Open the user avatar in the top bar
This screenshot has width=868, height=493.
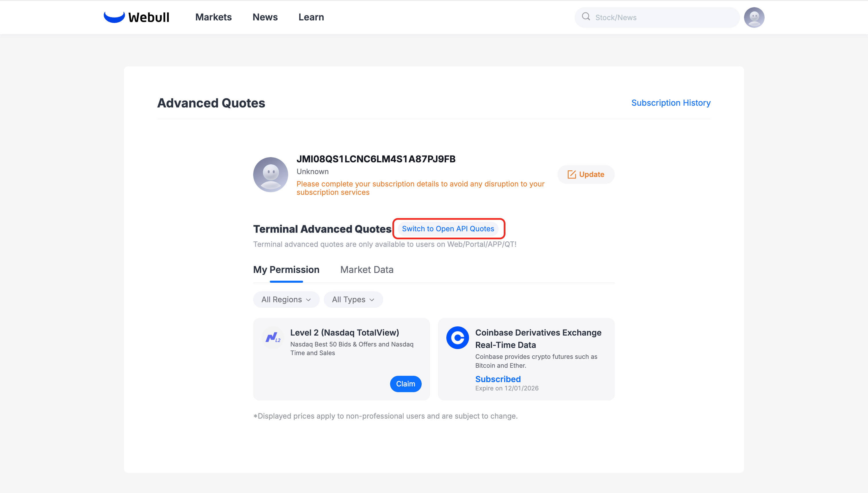point(754,17)
